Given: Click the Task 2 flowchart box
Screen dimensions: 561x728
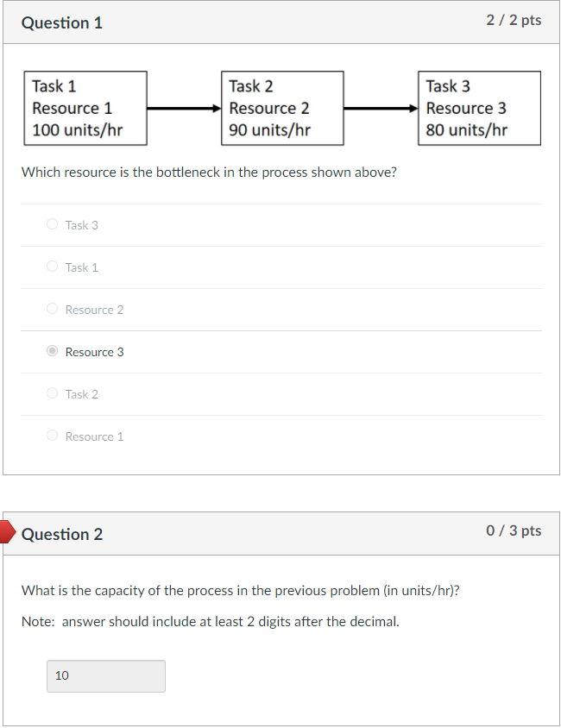Looking at the screenshot, I should [x=281, y=107].
